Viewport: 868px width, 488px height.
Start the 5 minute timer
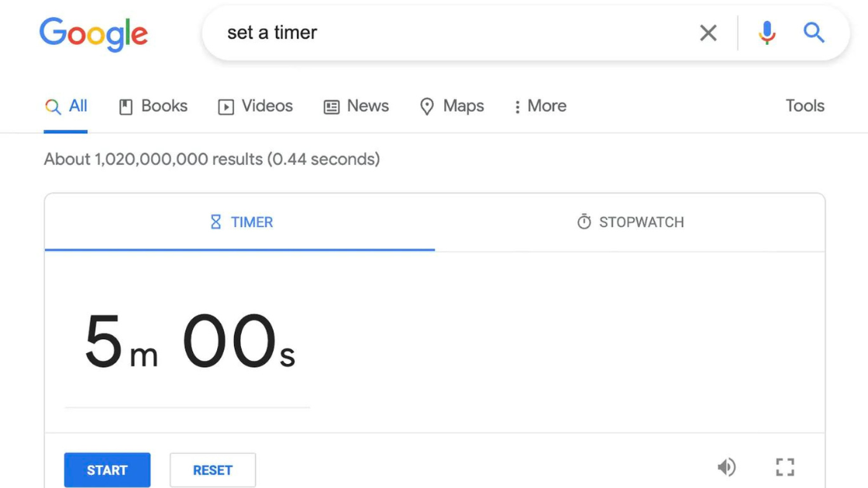click(x=108, y=469)
